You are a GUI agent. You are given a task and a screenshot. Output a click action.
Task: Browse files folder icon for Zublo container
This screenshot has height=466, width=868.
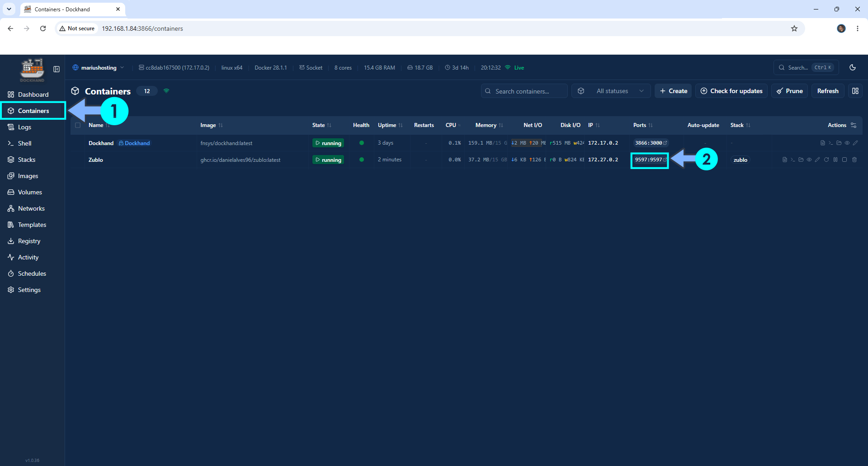coord(801,160)
